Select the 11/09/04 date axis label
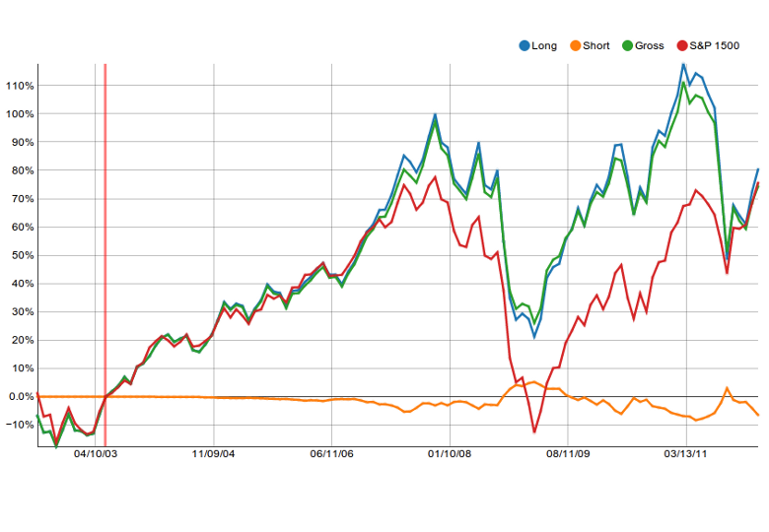This screenshot has height=532, width=769. (x=213, y=453)
